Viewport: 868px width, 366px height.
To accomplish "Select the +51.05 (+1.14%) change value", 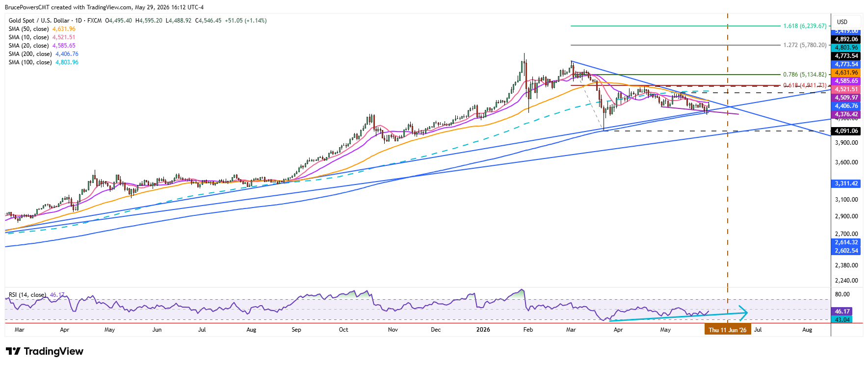I will point(245,21).
